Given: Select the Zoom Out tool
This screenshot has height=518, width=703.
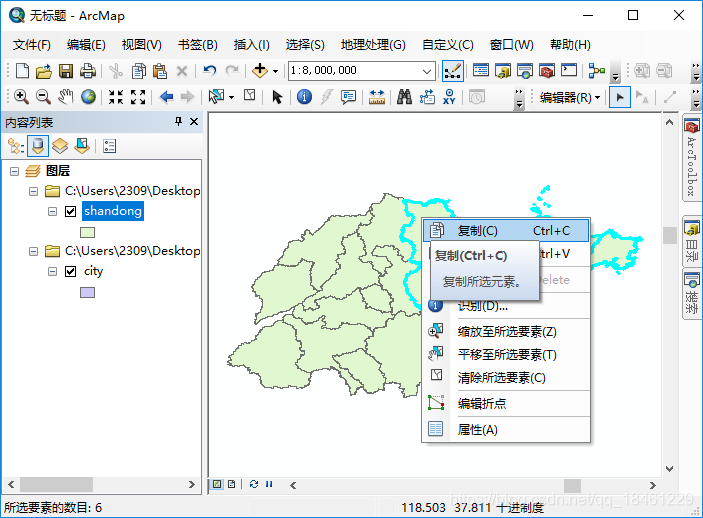Looking at the screenshot, I should pyautogui.click(x=43, y=97).
